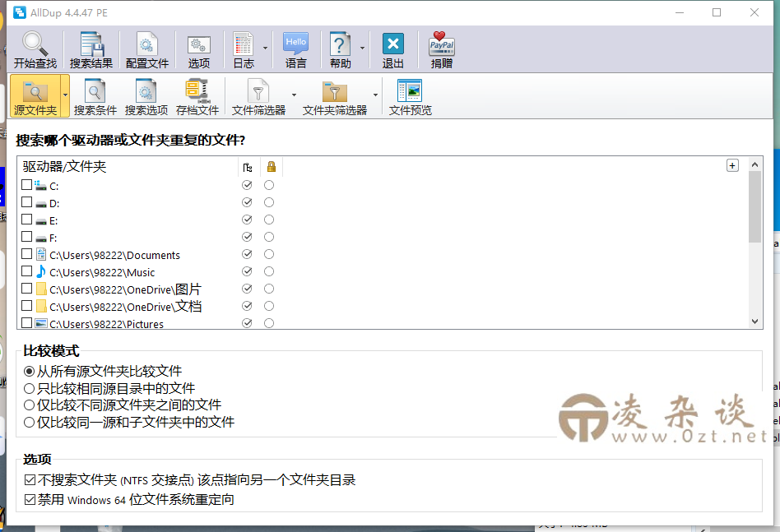Open the 搜索结果 search results
Image resolution: width=780 pixels, height=532 pixels.
tap(91, 49)
